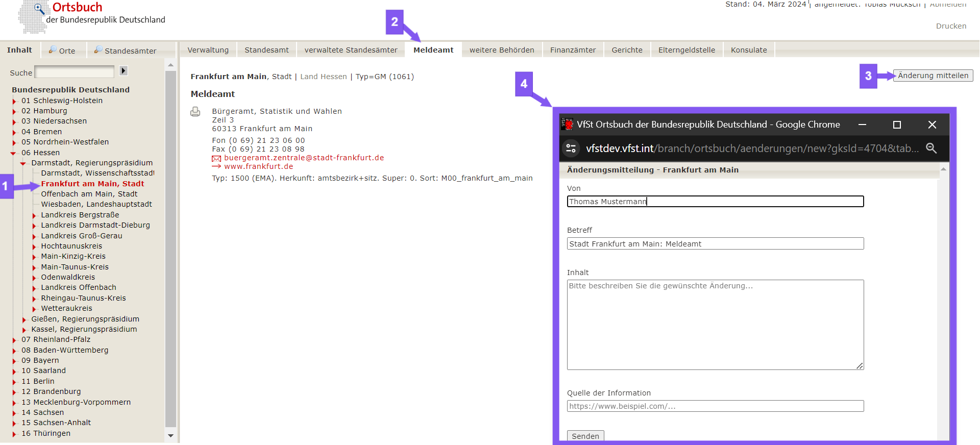Maximize the Chrome popup window
The image size is (980, 445).
[897, 125]
